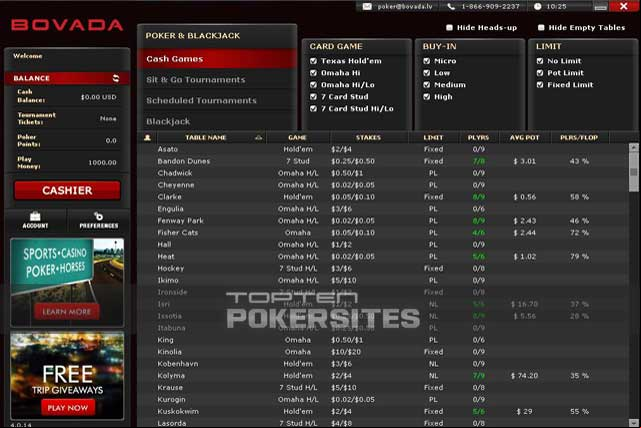The image size is (641, 428).
Task: Open the Account briefcase icon
Action: [35, 217]
